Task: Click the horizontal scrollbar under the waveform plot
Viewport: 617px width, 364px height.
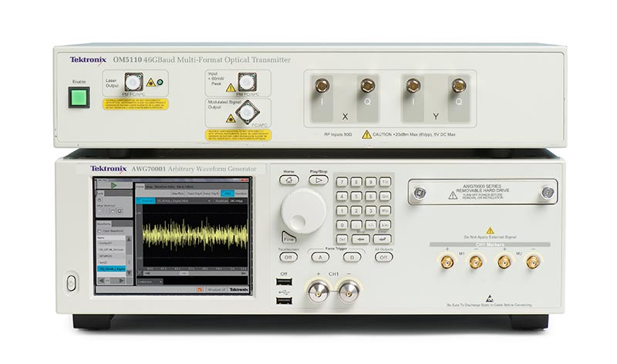Action: 195,273
